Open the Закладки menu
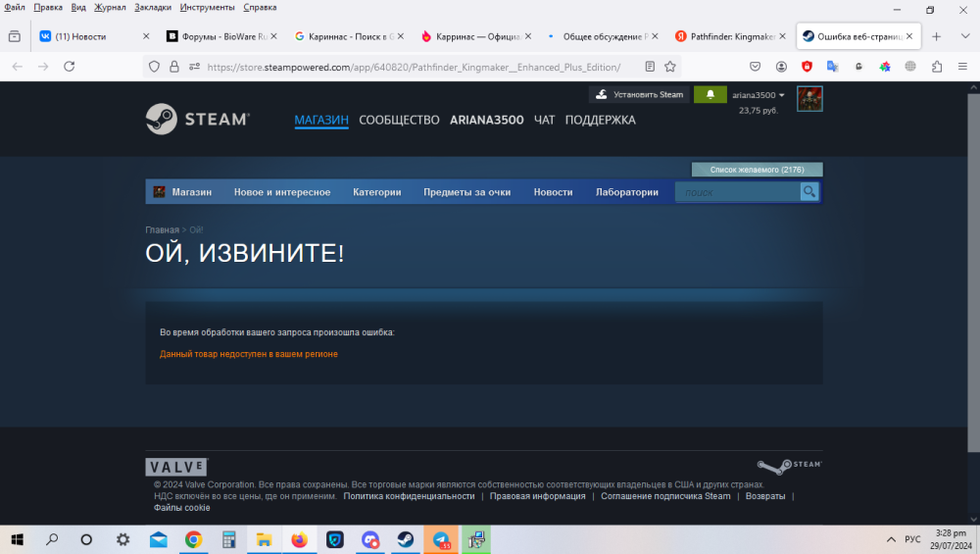 pos(153,8)
